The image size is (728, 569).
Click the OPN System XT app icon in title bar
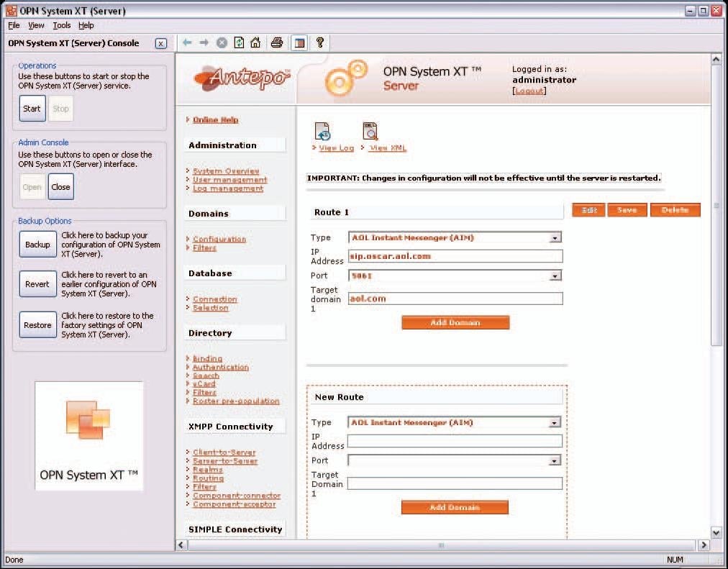coord(11,10)
